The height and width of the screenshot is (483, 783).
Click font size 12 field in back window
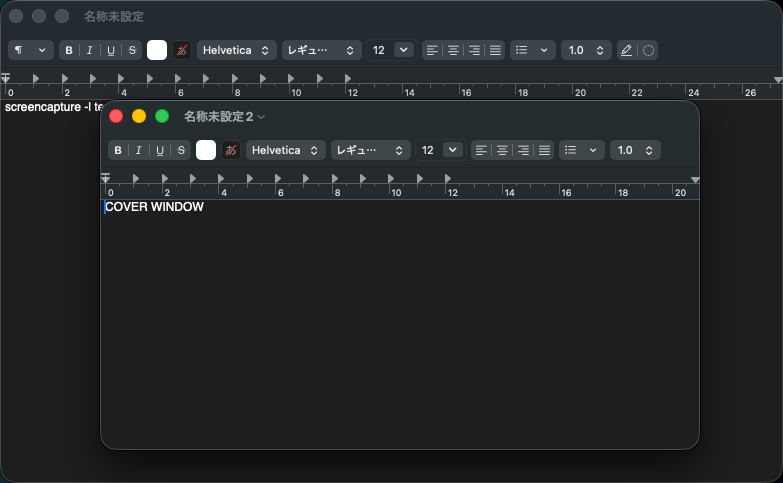380,50
